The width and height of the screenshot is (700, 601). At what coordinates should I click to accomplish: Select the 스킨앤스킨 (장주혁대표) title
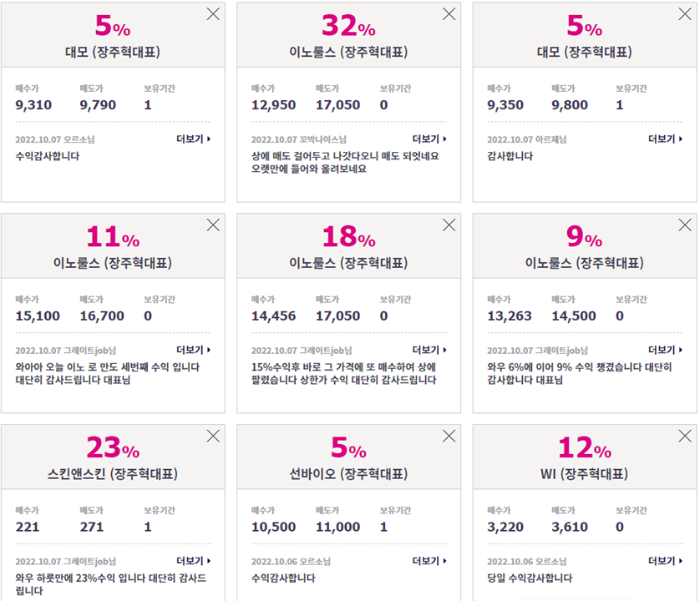click(113, 473)
